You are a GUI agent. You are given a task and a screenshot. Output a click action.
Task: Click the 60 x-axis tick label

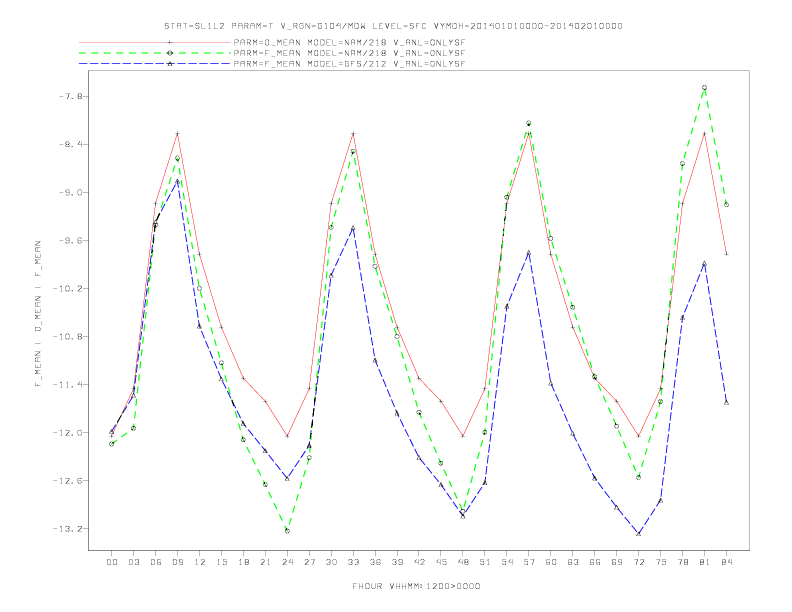pos(551,562)
